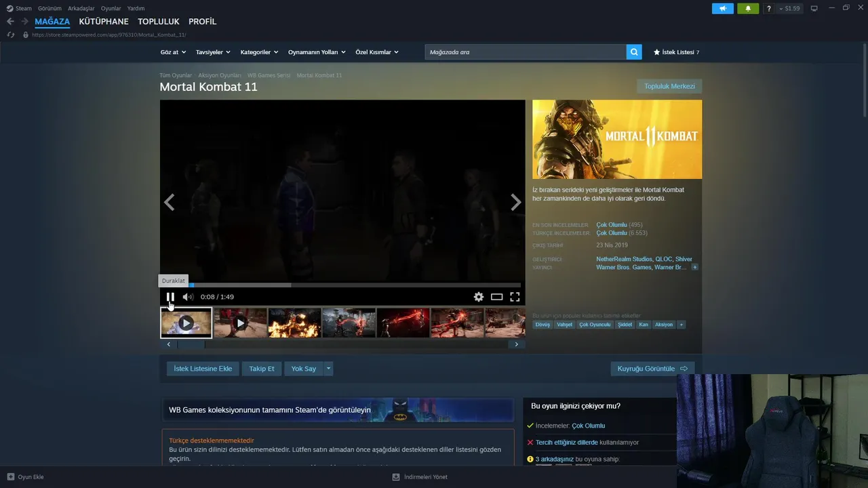
Task: Click the page vertical scrollbar
Action: (x=864, y=81)
